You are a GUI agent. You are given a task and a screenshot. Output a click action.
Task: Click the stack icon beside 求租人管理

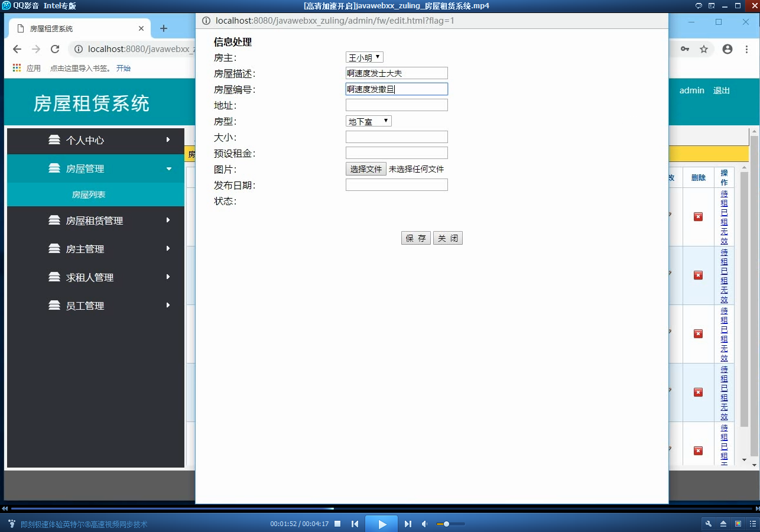click(54, 277)
